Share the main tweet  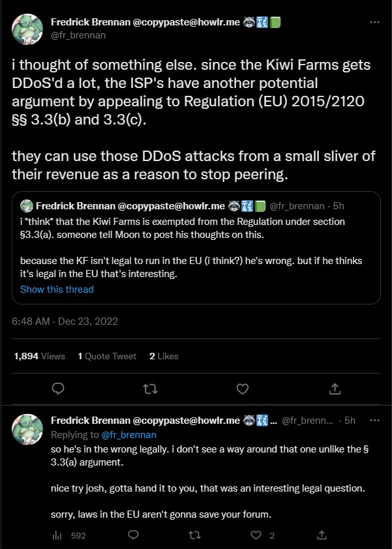pos(334,389)
